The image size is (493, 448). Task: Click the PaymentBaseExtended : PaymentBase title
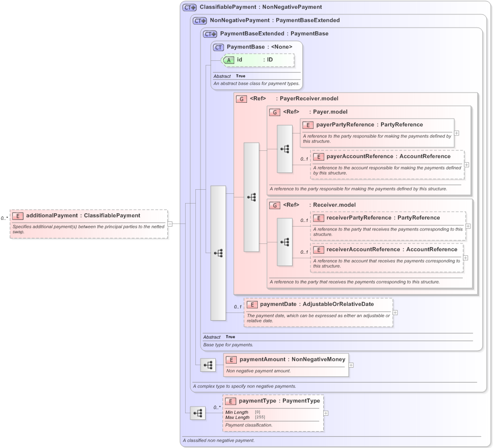point(274,33)
